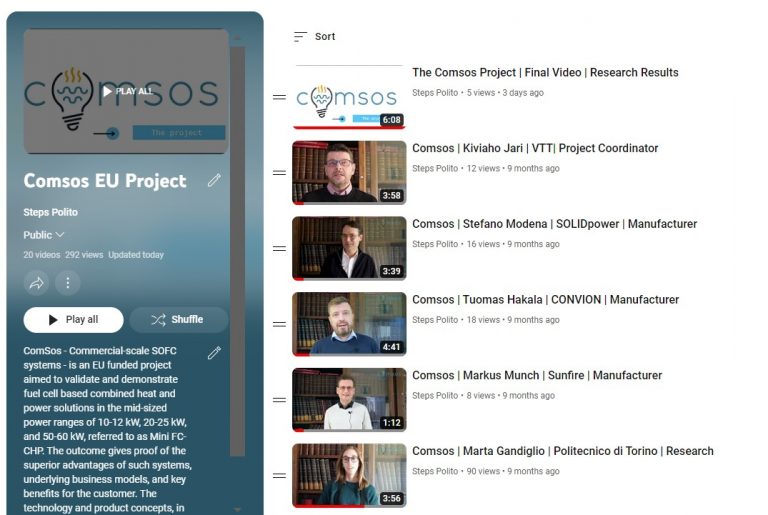Open the Marta Gandiglio video thumbnail
Screen dimensions: 768x515
tap(349, 475)
